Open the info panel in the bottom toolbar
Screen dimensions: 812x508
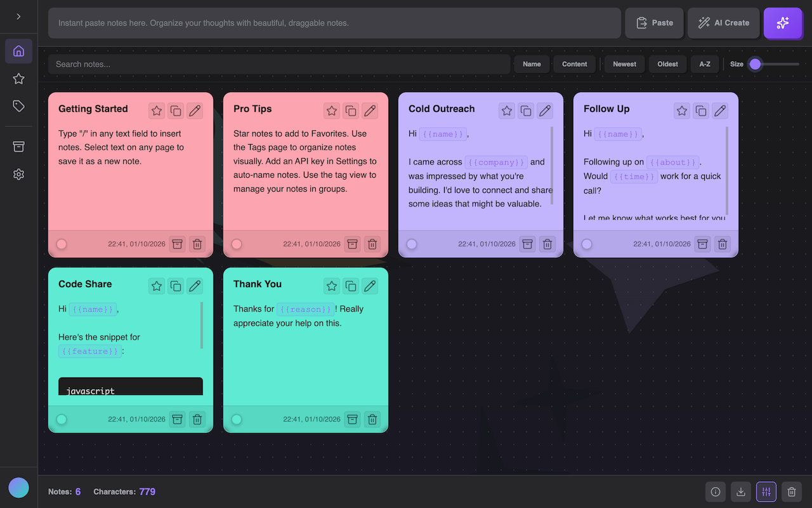715,491
